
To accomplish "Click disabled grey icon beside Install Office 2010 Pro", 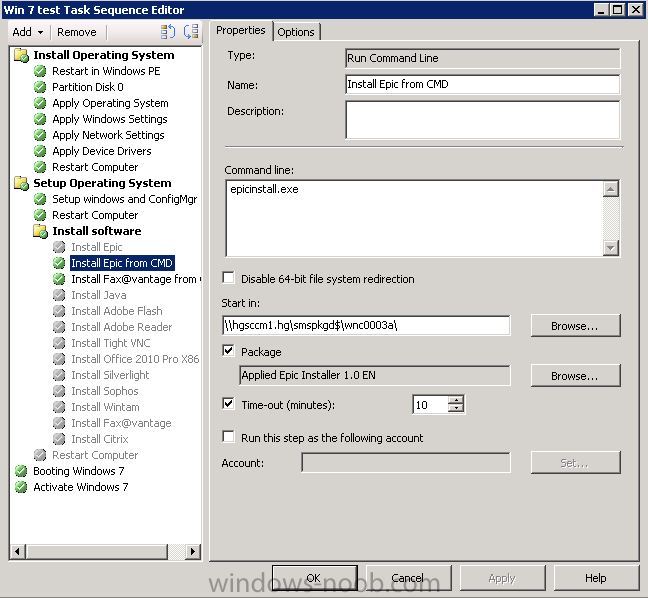I will click(x=59, y=359).
